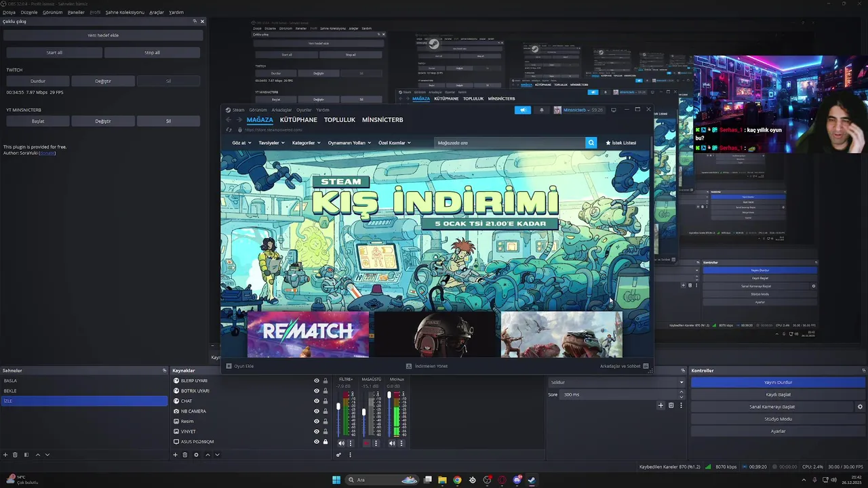Viewport: 868px width, 488px height.
Task: Move source down with Kaynaklar down arrow
Action: [217, 455]
